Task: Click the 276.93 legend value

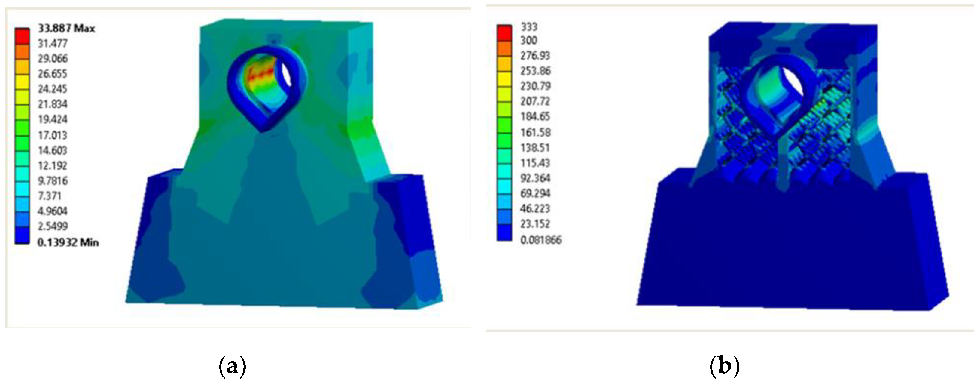Action: (535, 56)
